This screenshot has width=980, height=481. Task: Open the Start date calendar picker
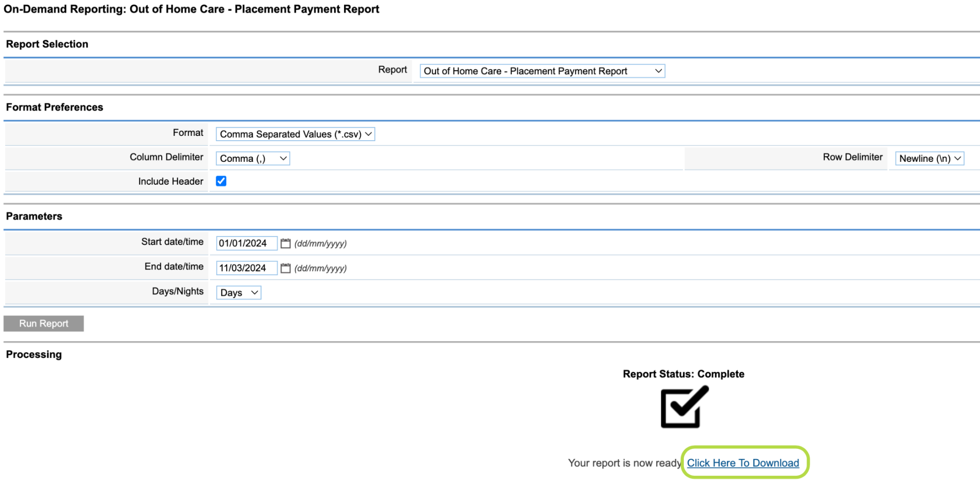pos(285,243)
